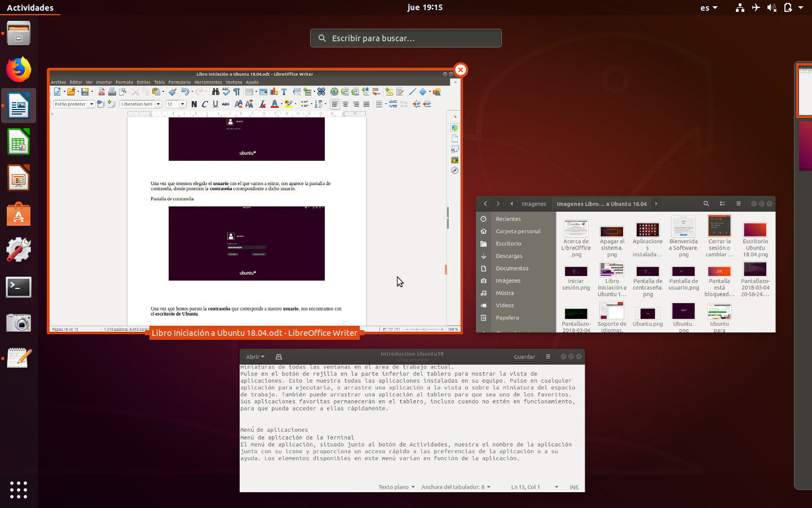The height and width of the screenshot is (508, 812).
Task: Click zoom slider in Writer status bar
Action: pos(424,329)
